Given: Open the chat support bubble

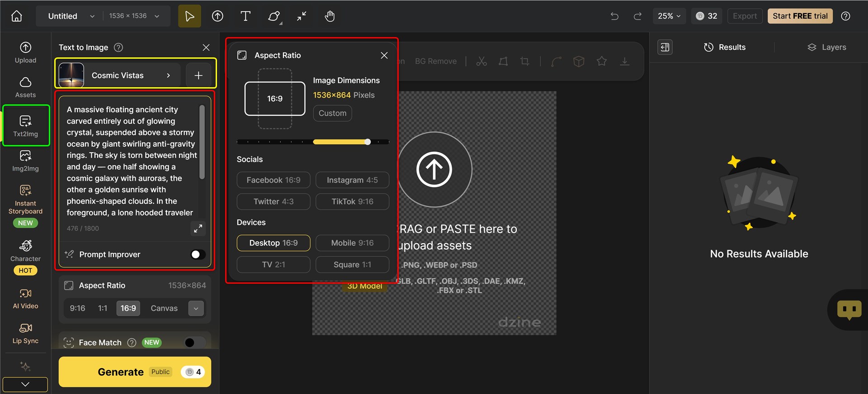Looking at the screenshot, I should (x=849, y=310).
